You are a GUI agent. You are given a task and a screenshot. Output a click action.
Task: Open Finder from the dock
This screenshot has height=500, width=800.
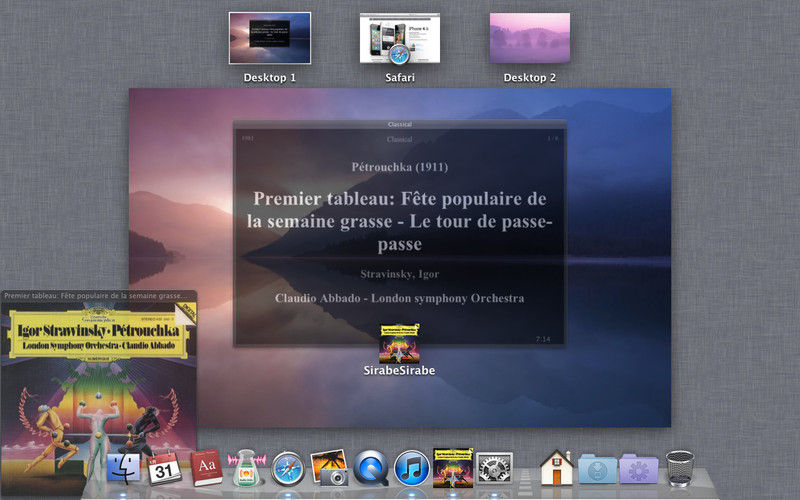(x=123, y=468)
